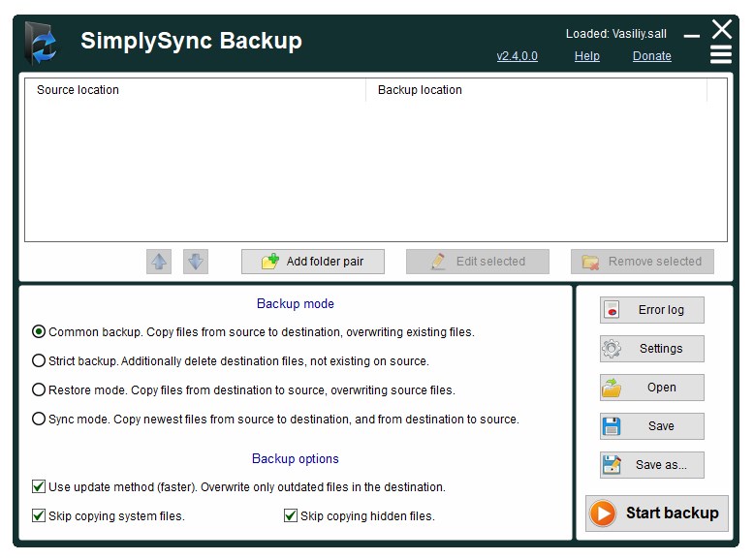754x560 pixels.
Task: Click the Backup mode heading
Action: point(296,304)
